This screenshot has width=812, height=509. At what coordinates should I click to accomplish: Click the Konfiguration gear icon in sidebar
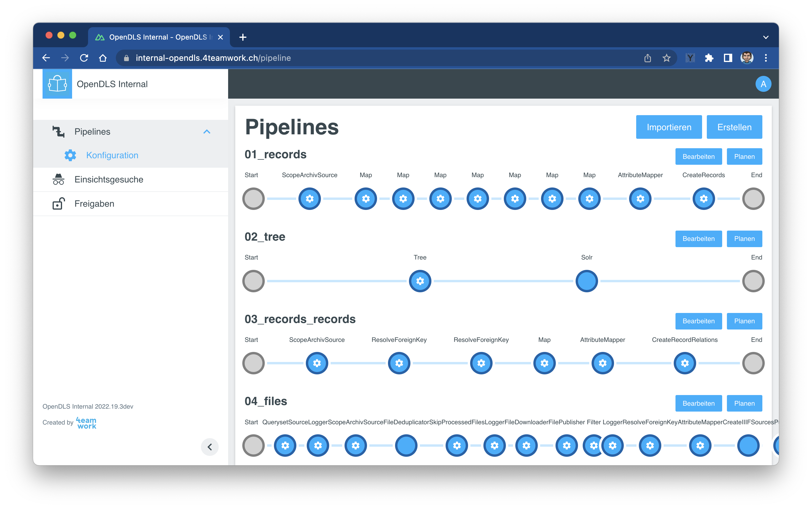pos(70,155)
